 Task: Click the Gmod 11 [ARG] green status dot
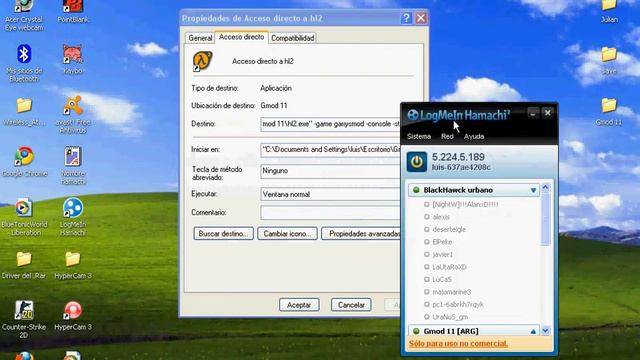click(x=416, y=331)
